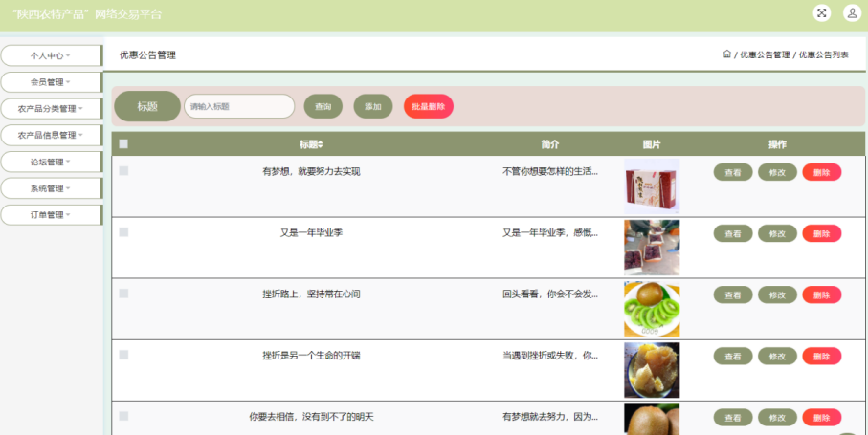
Task: Click the home icon in breadcrumb
Action: [x=726, y=54]
